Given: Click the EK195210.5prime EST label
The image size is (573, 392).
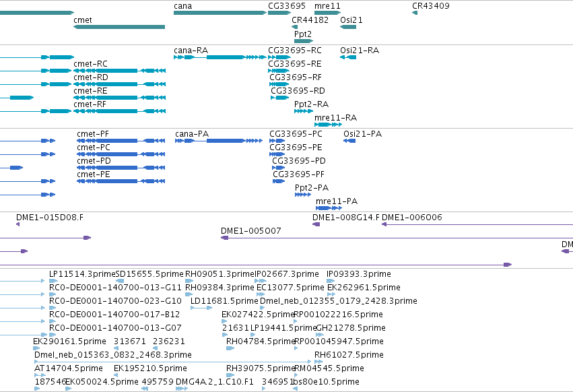Looking at the screenshot, I should pos(151,369).
